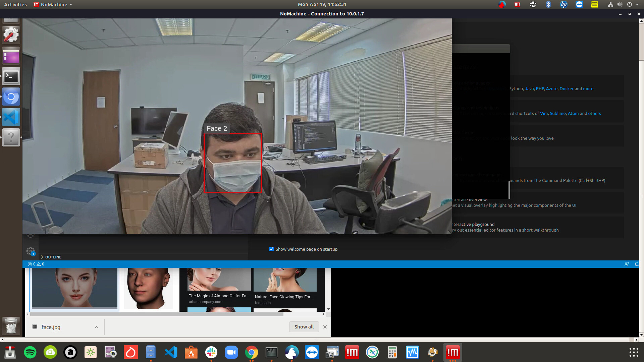Click the Docker link on welcome page

point(566,89)
